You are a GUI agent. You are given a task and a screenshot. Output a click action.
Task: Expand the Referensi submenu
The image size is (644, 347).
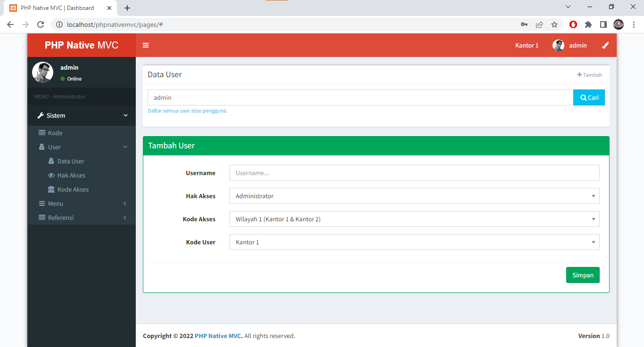pyautogui.click(x=125, y=218)
